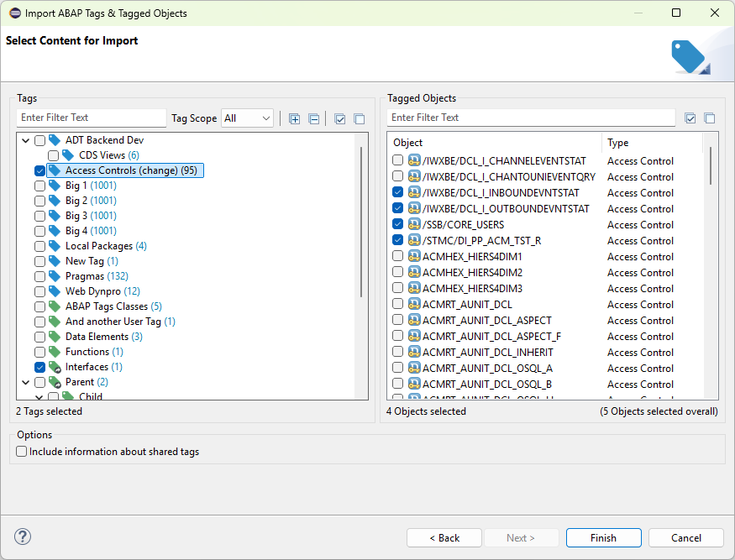Click the Pragmas blue tag icon
This screenshot has width=735, height=560.
pos(55,276)
